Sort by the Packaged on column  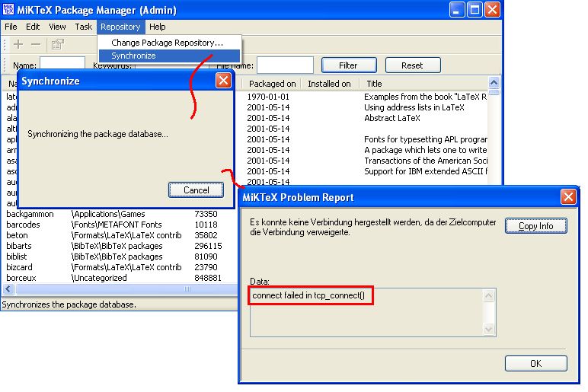[272, 84]
